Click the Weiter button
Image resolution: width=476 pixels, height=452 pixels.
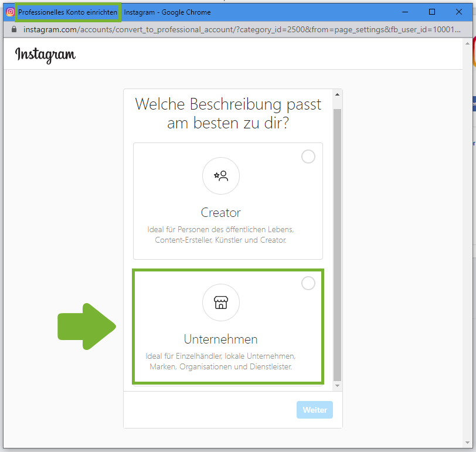click(x=314, y=410)
